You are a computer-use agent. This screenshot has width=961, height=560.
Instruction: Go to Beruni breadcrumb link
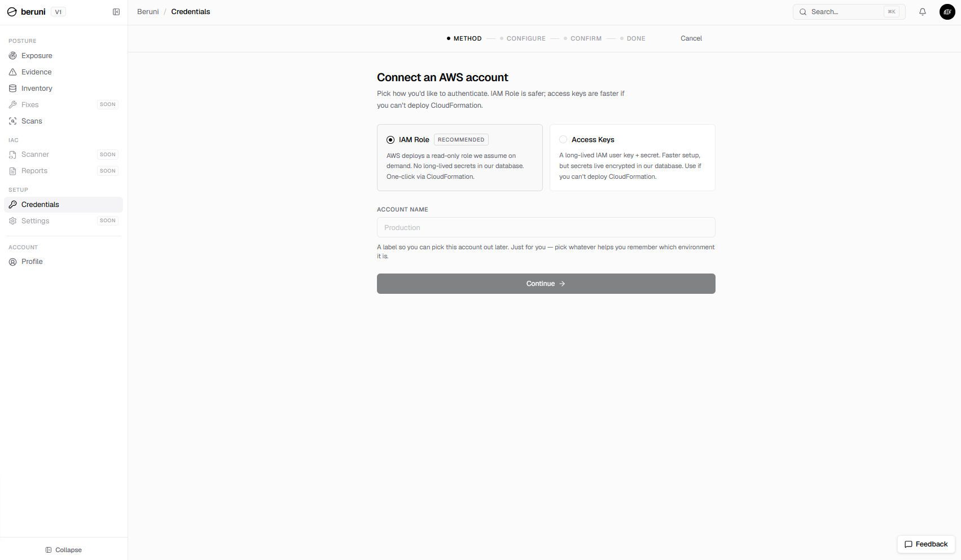pyautogui.click(x=148, y=12)
